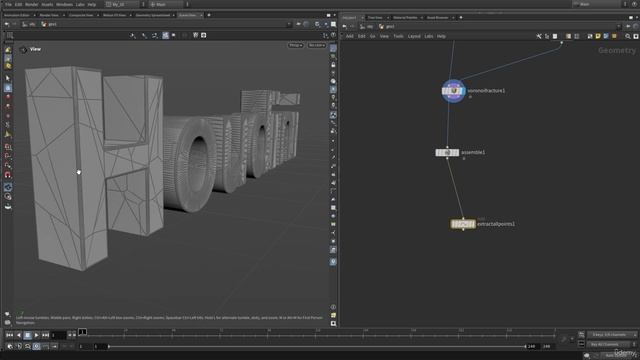Click obj in the network editor path
This screenshot has height=360, width=640.
(367, 27)
